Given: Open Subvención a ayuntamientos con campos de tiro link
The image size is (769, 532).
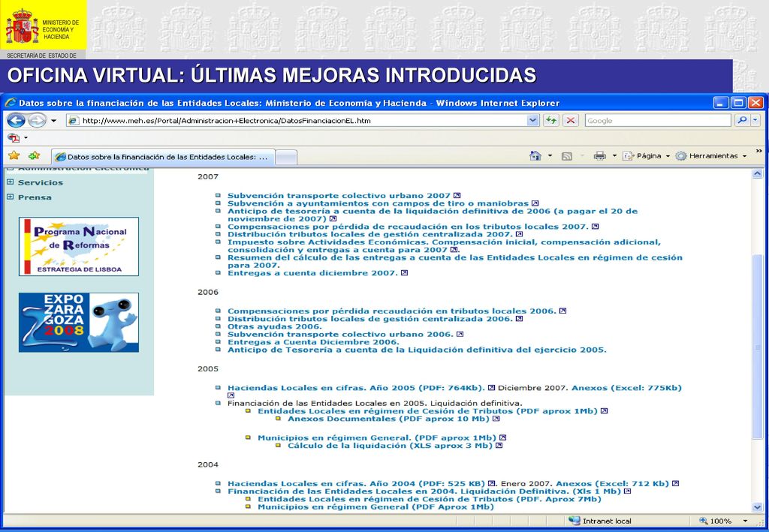Looking at the screenshot, I should click(378, 203).
